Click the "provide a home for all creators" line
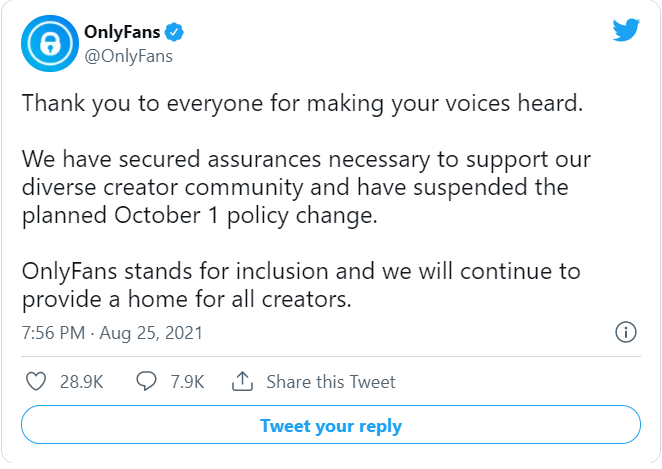The image size is (662, 469). pyautogui.click(x=187, y=299)
